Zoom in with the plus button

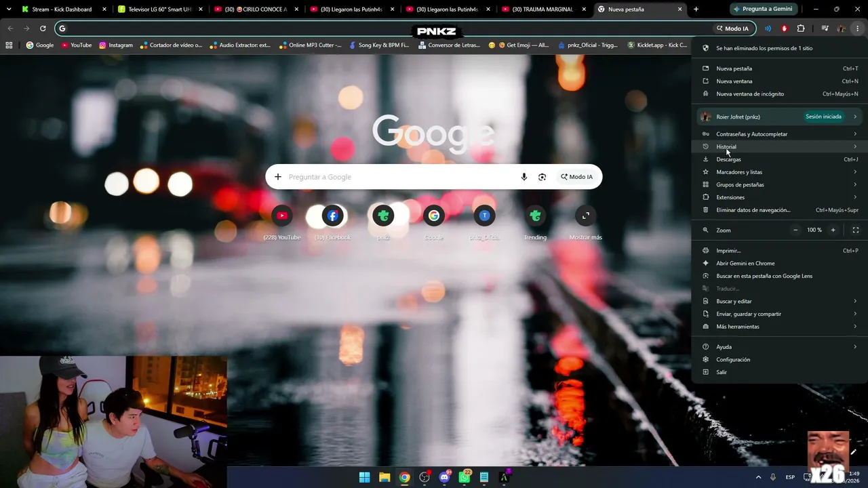pyautogui.click(x=833, y=230)
